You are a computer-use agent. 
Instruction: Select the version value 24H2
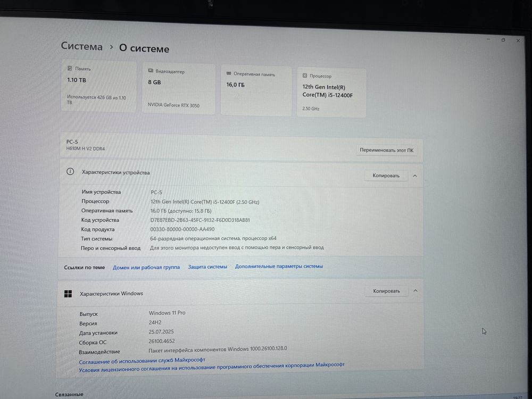point(155,322)
